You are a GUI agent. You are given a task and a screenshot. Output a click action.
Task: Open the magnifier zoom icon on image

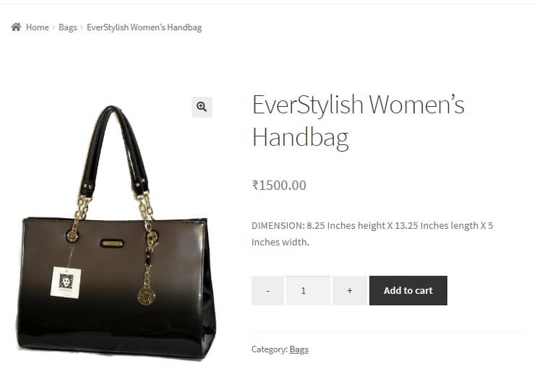(202, 107)
